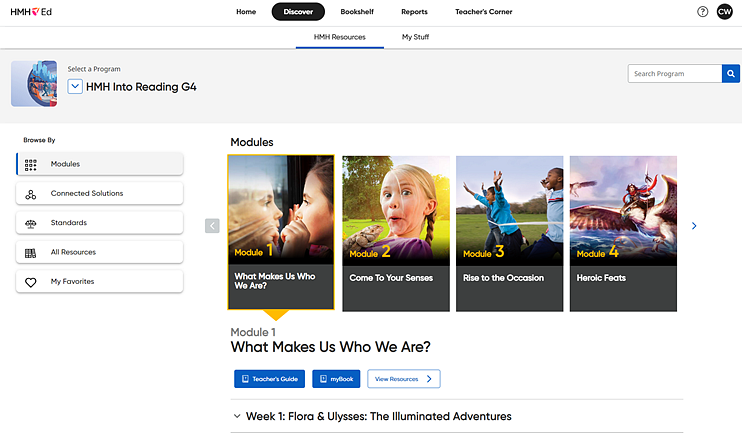Open the CW user profile avatar
This screenshot has width=742, height=435.
724,12
